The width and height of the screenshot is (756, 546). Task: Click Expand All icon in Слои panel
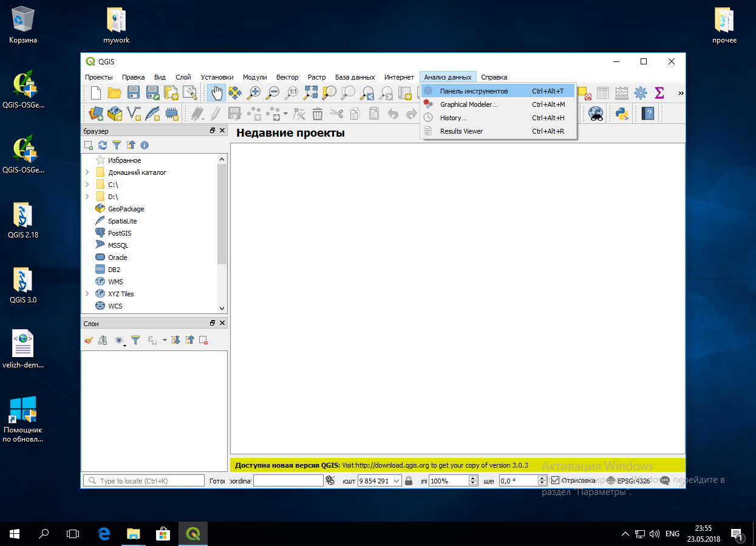175,340
